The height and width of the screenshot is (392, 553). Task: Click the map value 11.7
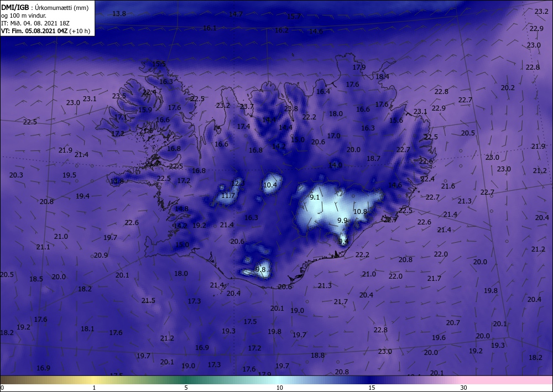pos(228,195)
